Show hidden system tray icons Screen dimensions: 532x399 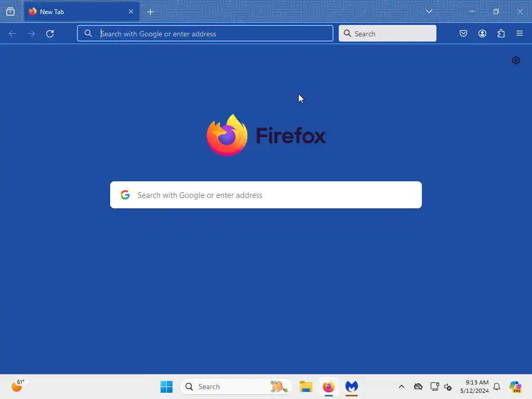[402, 387]
